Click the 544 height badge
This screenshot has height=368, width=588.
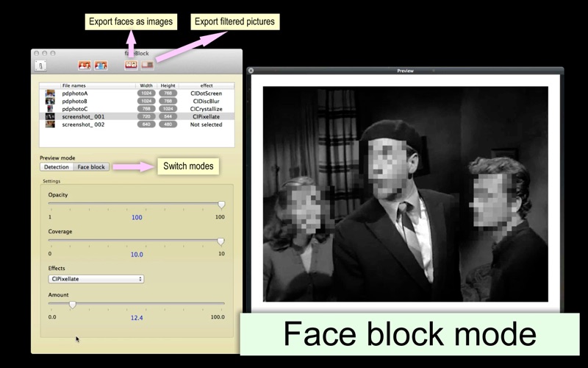[168, 116]
